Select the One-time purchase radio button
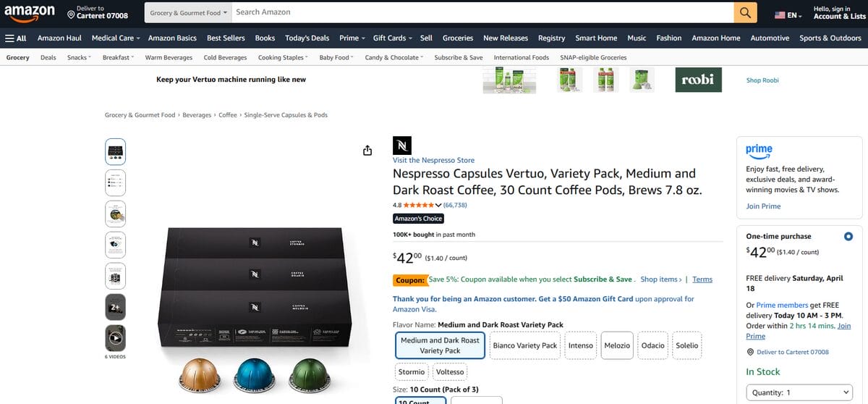 pyautogui.click(x=848, y=236)
